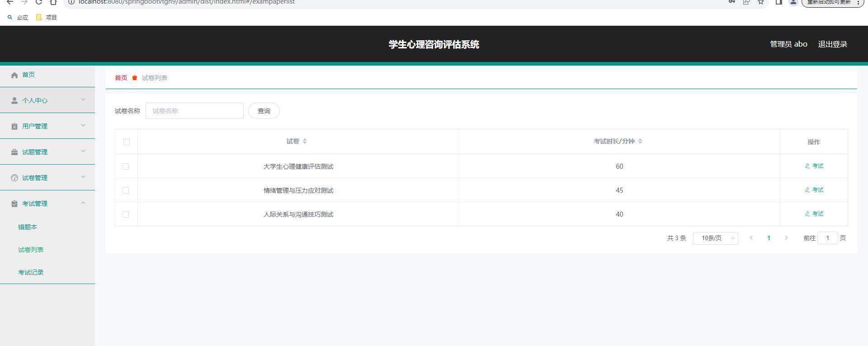The height and width of the screenshot is (346, 868).
Task: Toggle the select-all checkbox in table header
Action: (x=127, y=142)
